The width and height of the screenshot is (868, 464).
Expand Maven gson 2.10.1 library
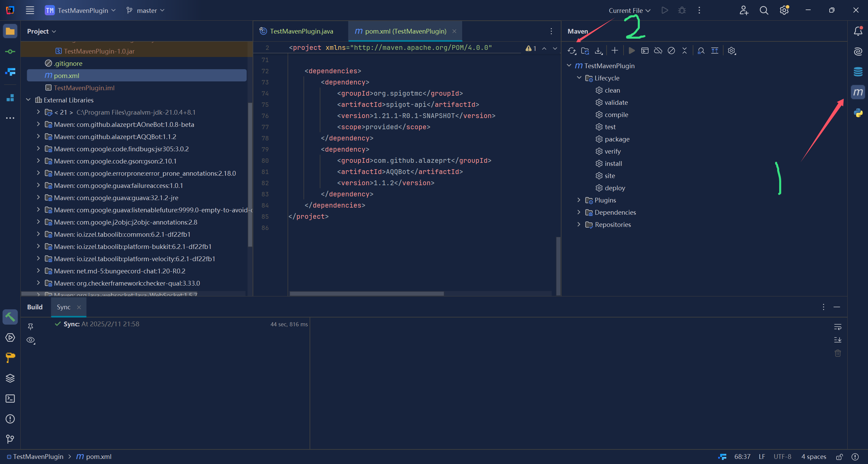click(x=38, y=161)
